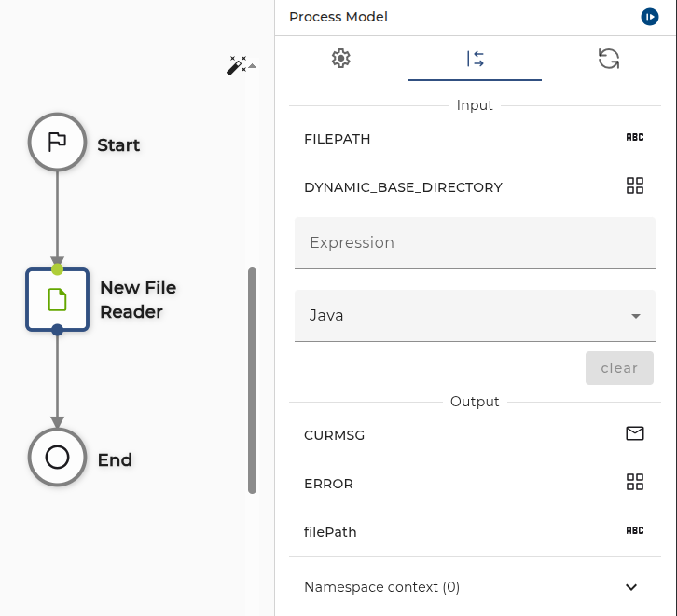Click the green input connector dot
This screenshot has height=616, width=677.
click(57, 269)
